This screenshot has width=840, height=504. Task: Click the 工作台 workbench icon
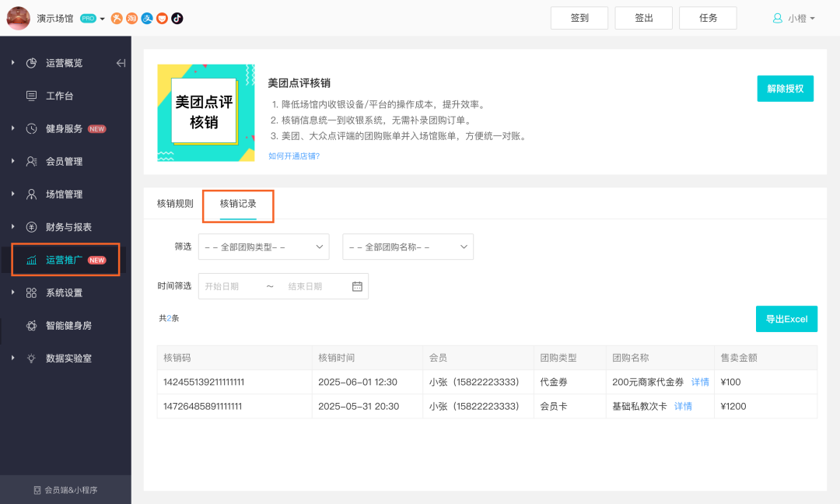click(32, 96)
